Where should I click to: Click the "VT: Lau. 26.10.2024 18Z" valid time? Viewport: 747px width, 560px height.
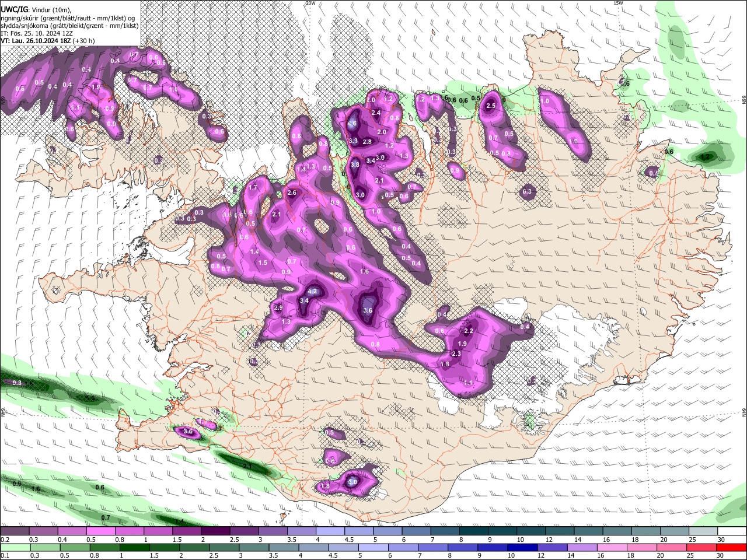tap(36, 41)
